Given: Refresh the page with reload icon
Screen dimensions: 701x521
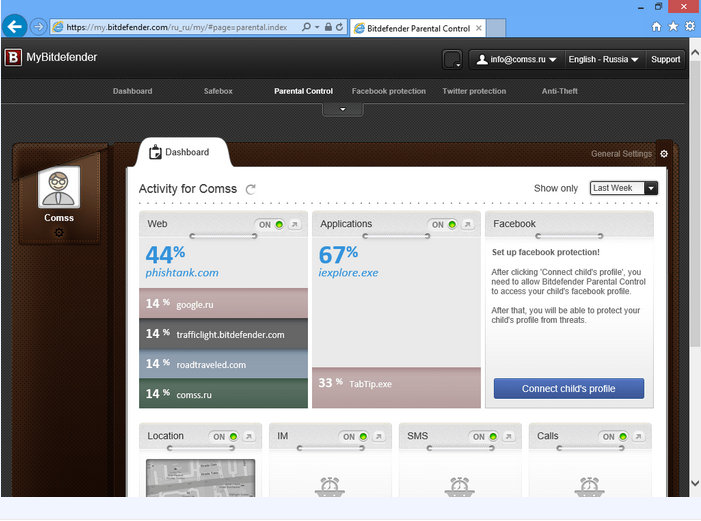Looking at the screenshot, I should pos(339,27).
